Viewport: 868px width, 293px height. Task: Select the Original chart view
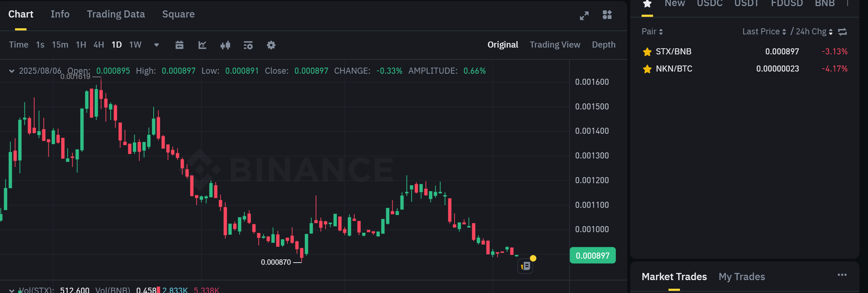click(x=503, y=45)
